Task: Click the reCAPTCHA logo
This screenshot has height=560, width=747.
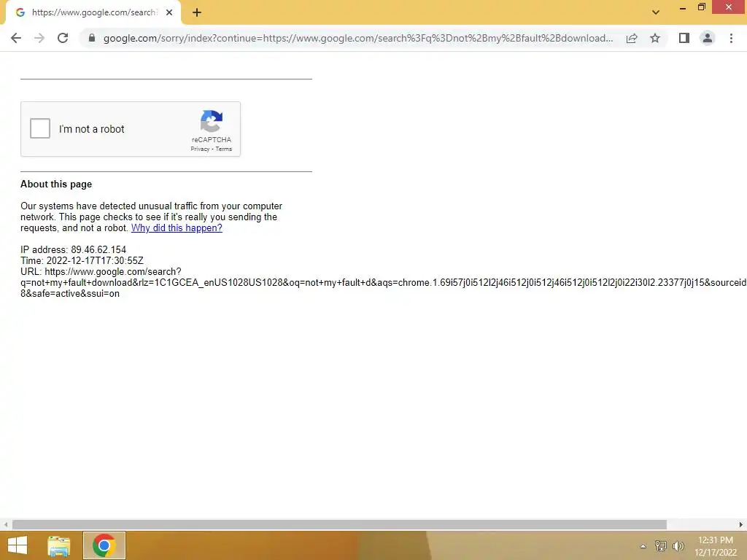Action: [211, 121]
